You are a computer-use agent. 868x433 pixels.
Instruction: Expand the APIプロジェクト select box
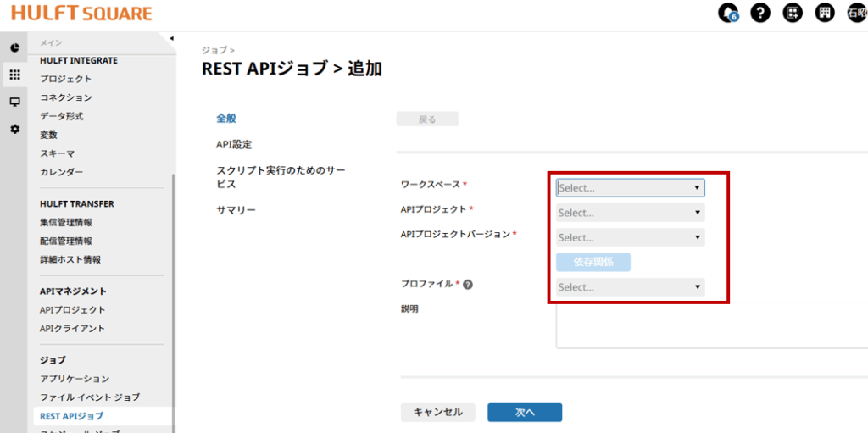click(630, 213)
